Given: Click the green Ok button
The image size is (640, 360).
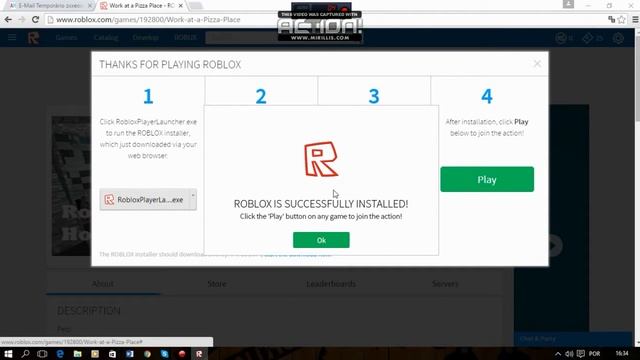Looking at the screenshot, I should tap(321, 240).
